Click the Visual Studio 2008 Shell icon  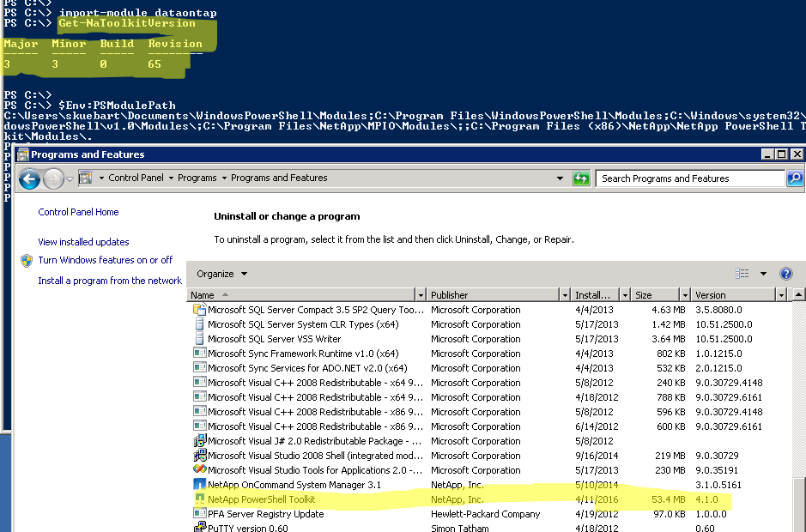(199, 455)
